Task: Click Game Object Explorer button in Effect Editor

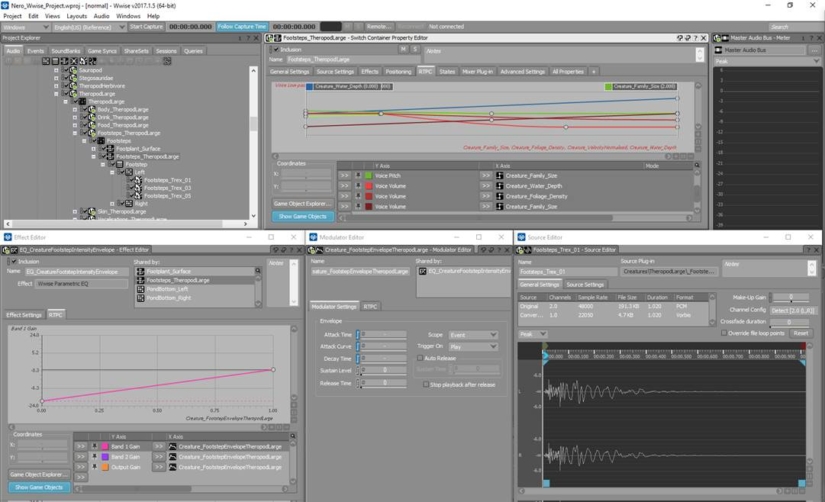Action: coord(39,475)
